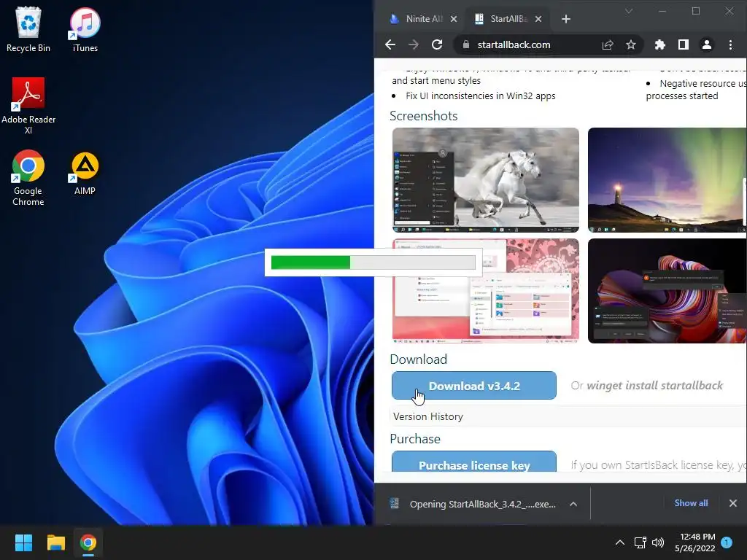The width and height of the screenshot is (747, 560).
Task: Click 'winget install startallback' text
Action: click(654, 385)
